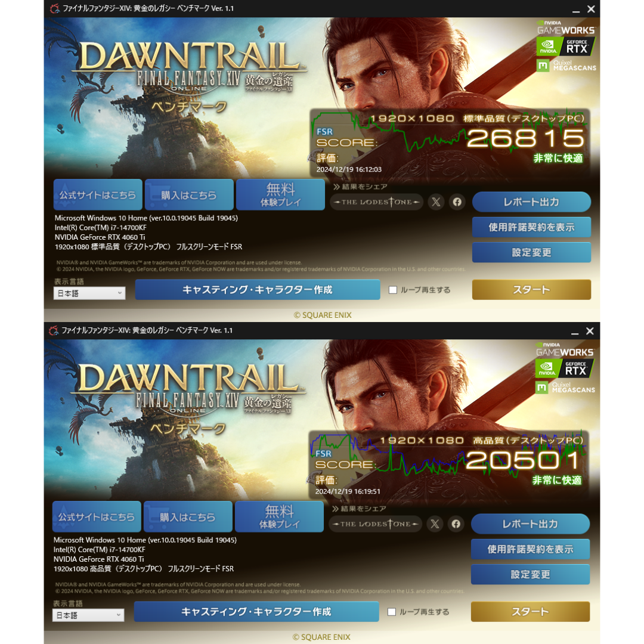
Task: Click the Quixel Megascans logo in lower window
Action: pos(565,388)
